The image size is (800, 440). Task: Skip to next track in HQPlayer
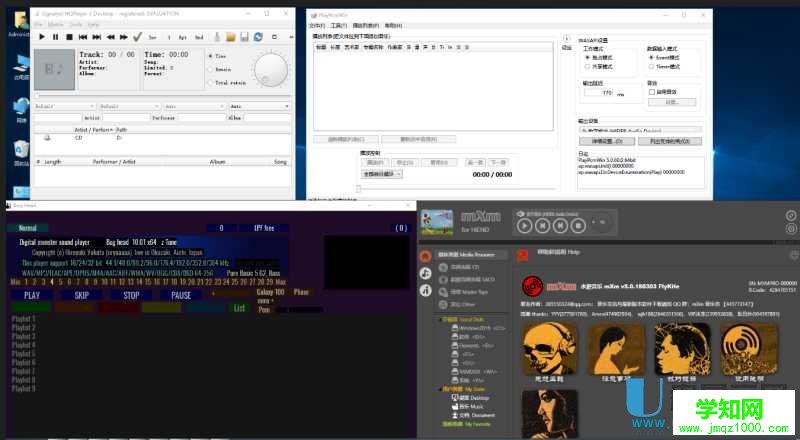[x=97, y=37]
